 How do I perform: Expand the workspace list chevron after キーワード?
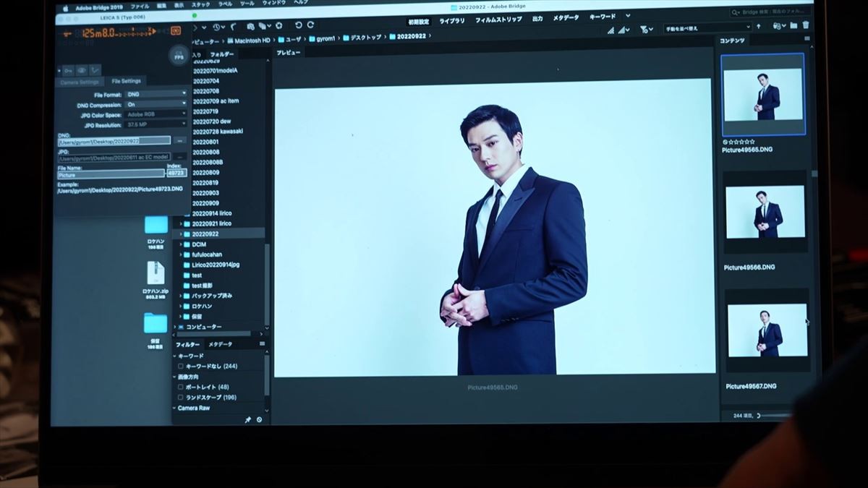[627, 16]
